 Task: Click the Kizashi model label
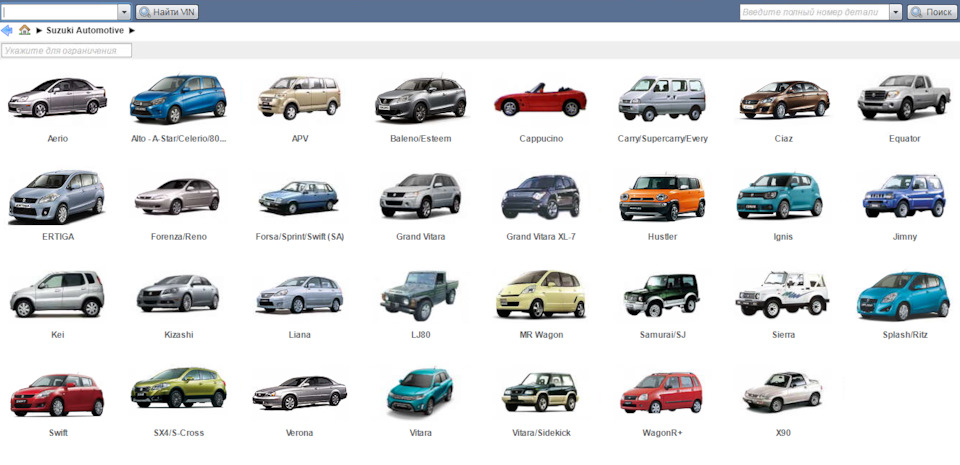178,335
